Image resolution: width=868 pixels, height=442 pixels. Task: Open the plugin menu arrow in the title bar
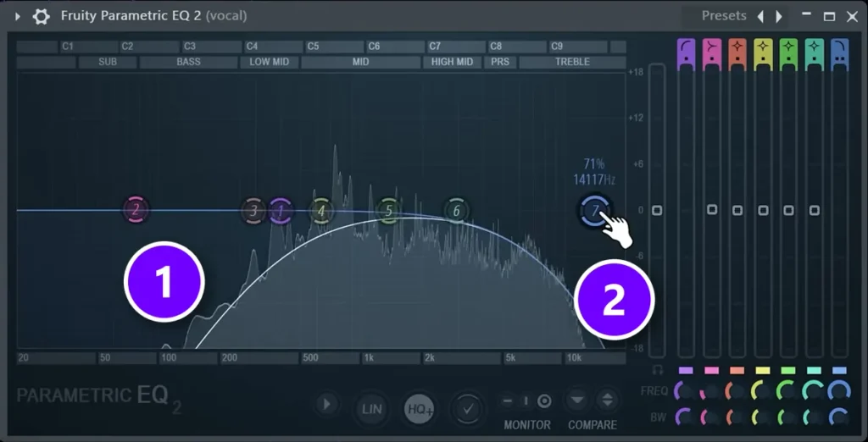coord(17,16)
